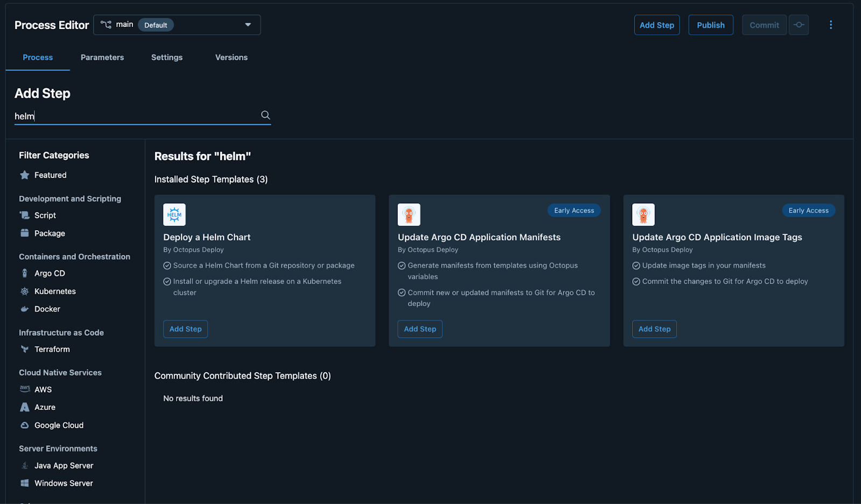Click Early Access badge on Manifests card
The image size is (861, 504).
tap(574, 210)
